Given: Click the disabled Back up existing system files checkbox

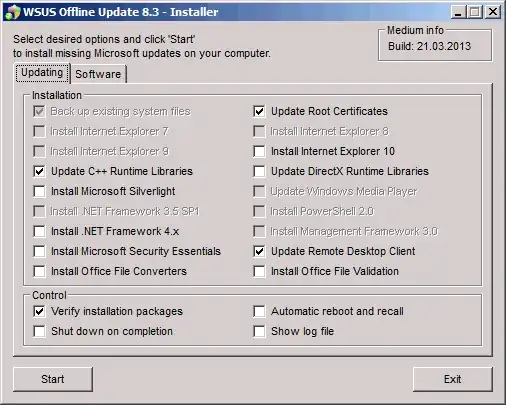Looking at the screenshot, I should [39, 111].
